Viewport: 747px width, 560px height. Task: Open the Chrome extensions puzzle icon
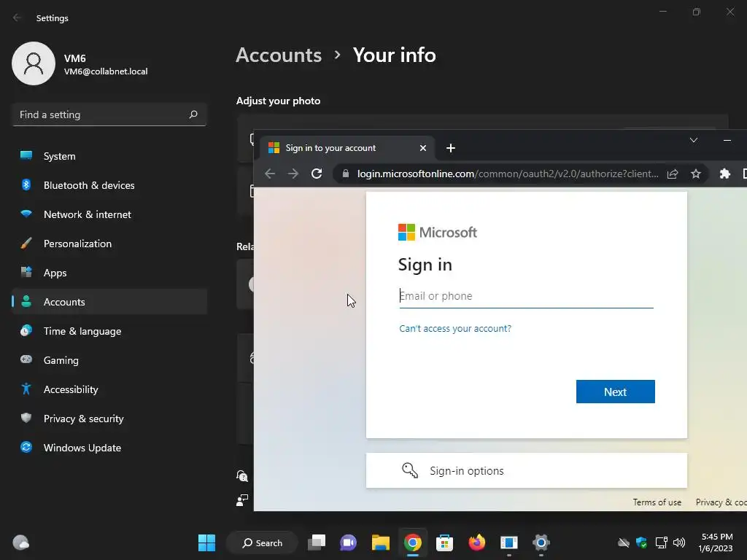[724, 174]
